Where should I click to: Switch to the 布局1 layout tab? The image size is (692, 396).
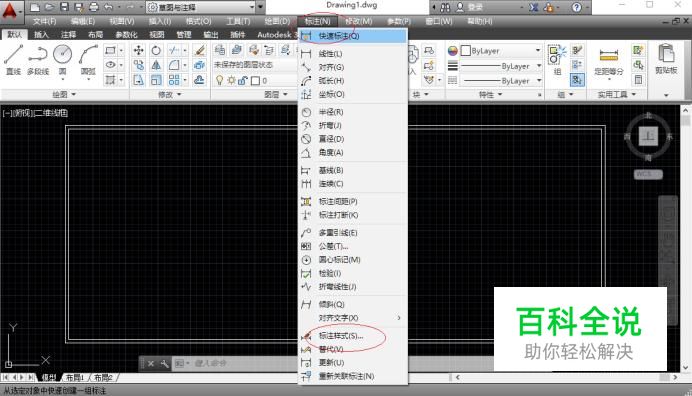tap(75, 377)
